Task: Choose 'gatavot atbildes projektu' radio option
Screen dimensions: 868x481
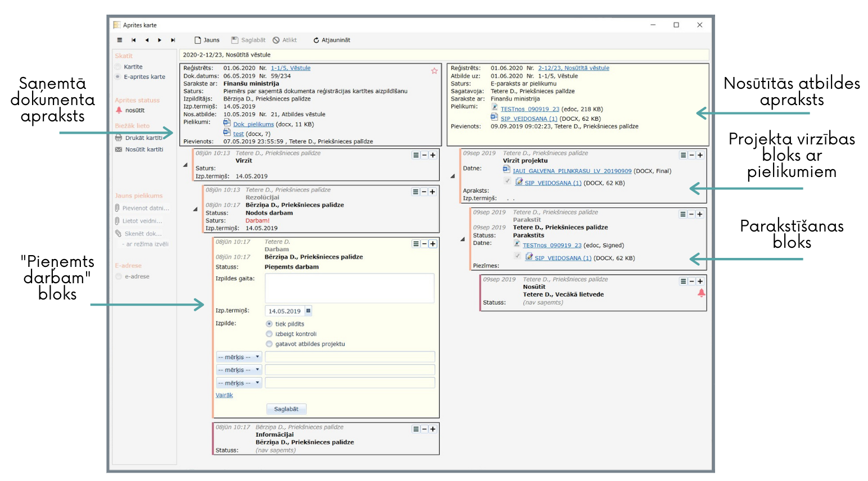Action: click(x=269, y=344)
